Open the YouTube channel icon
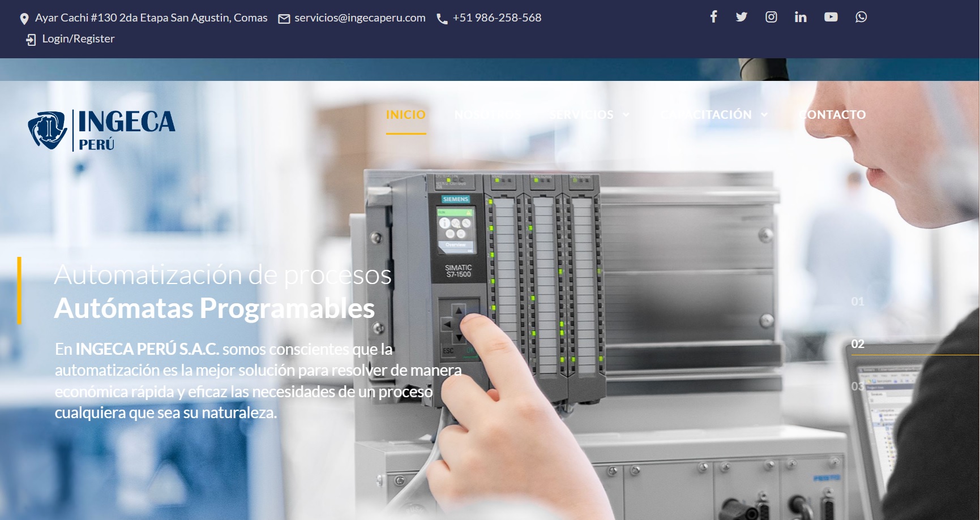 (x=831, y=17)
